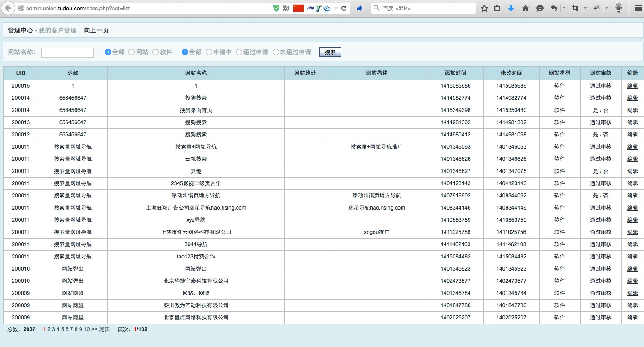644x347 pixels.
Task: Click the bug toolbar icon
Action: (x=597, y=8)
